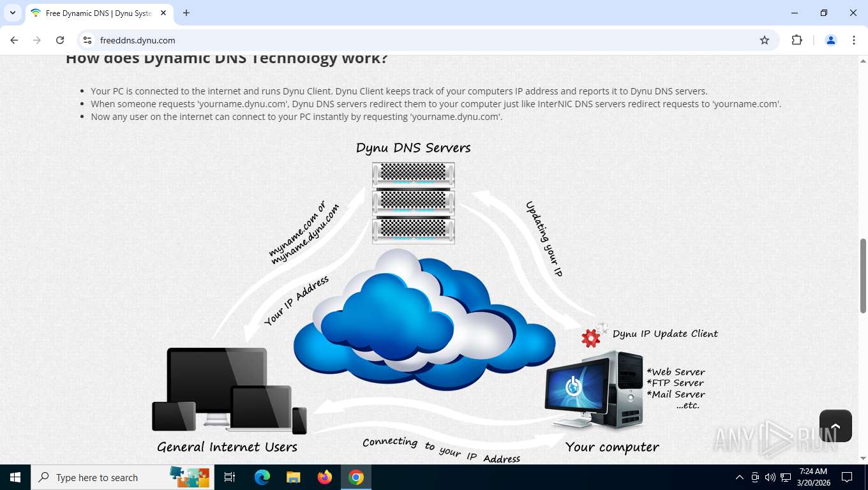Open the site information icon in address bar
The height and width of the screenshot is (490, 868).
tap(88, 40)
